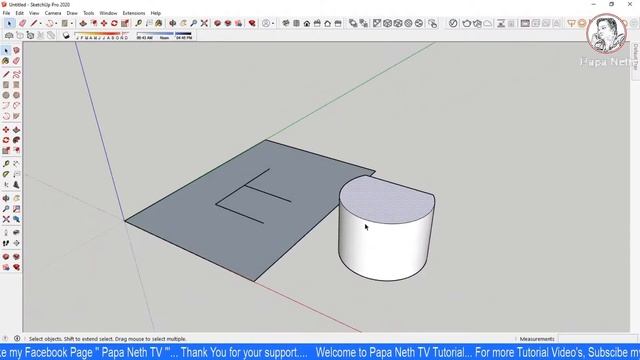Open the Edit menu
The width and height of the screenshot is (640, 360).
coord(19,13)
